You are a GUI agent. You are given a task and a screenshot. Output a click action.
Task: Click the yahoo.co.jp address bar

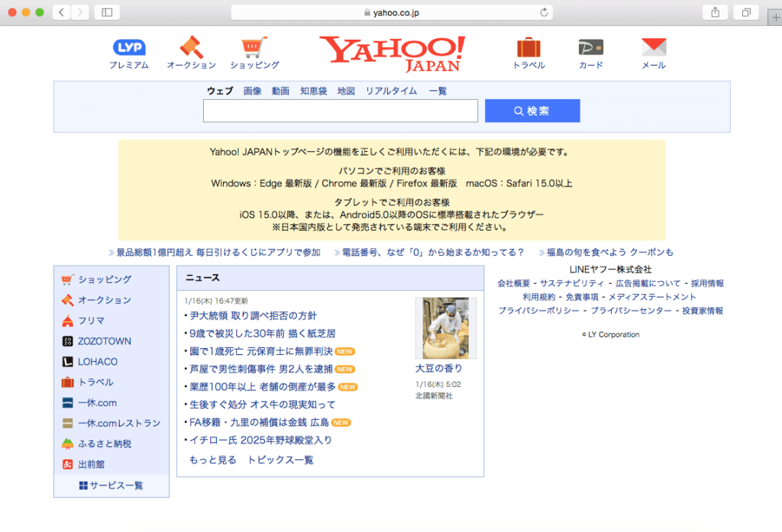tap(392, 12)
